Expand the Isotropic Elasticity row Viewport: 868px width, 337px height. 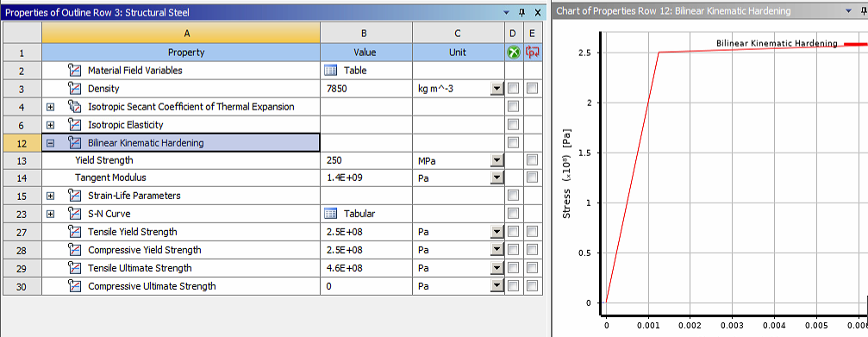point(51,125)
